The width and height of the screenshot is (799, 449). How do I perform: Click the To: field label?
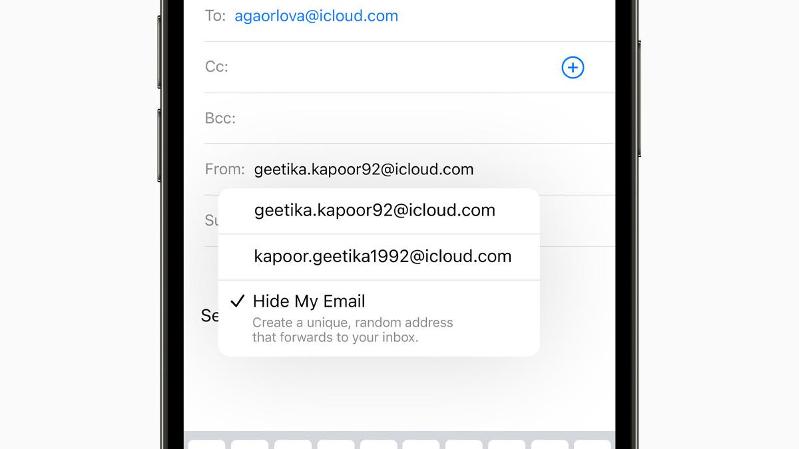(x=215, y=16)
